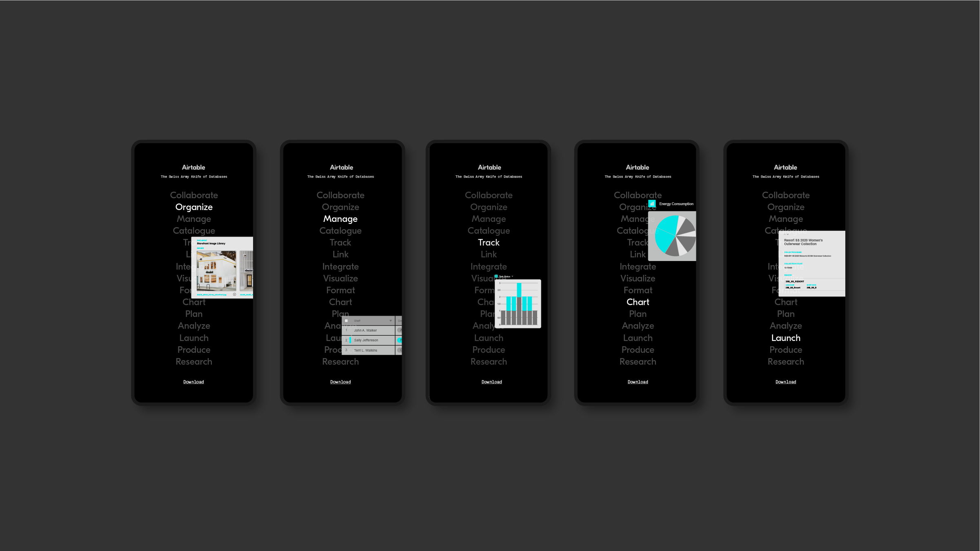Choose Chart on the Manage-highlighted phone
The image size is (980, 551).
tap(340, 302)
